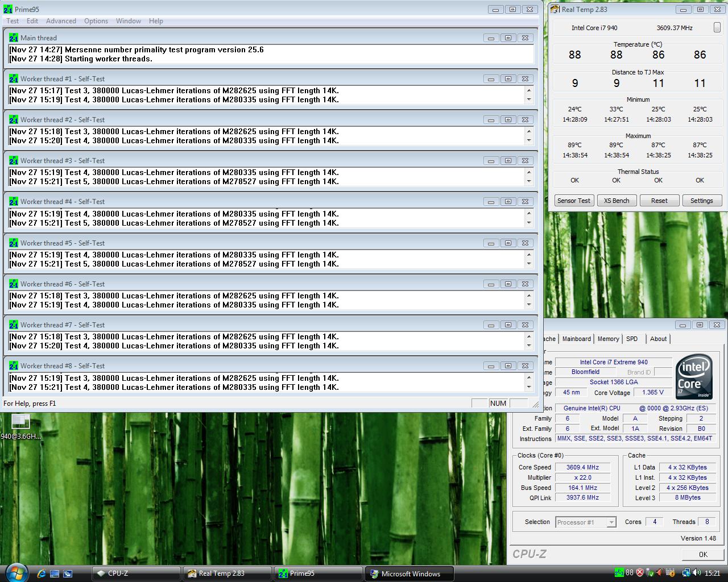
Task: Click the green Prime95 tray icon
Action: pos(619,573)
